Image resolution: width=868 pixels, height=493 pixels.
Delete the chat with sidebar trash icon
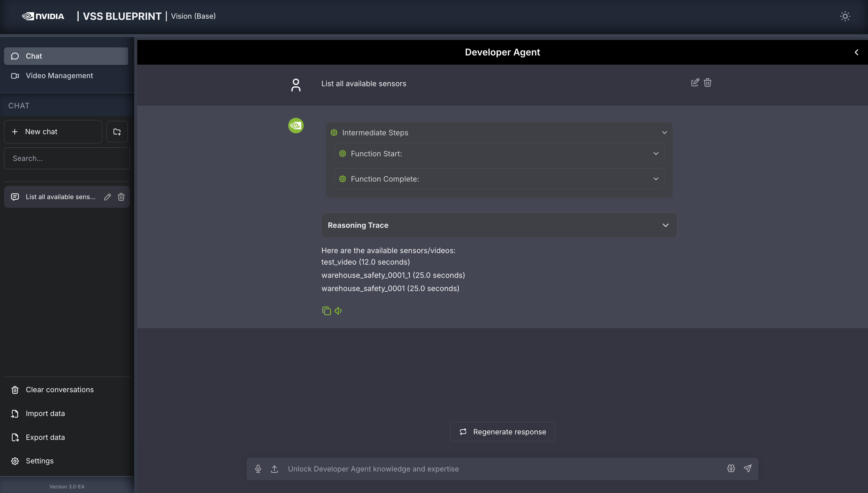pyautogui.click(x=121, y=197)
